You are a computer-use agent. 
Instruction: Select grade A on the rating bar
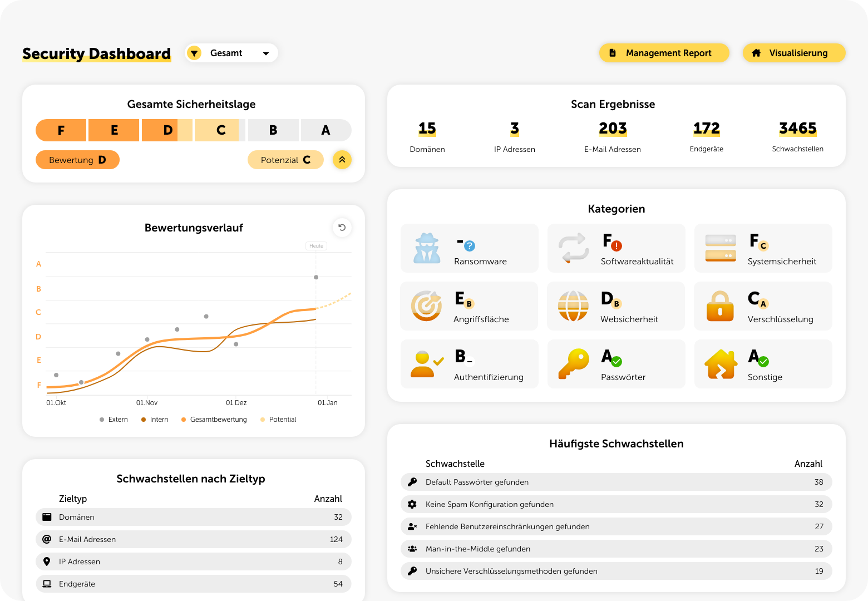point(326,130)
